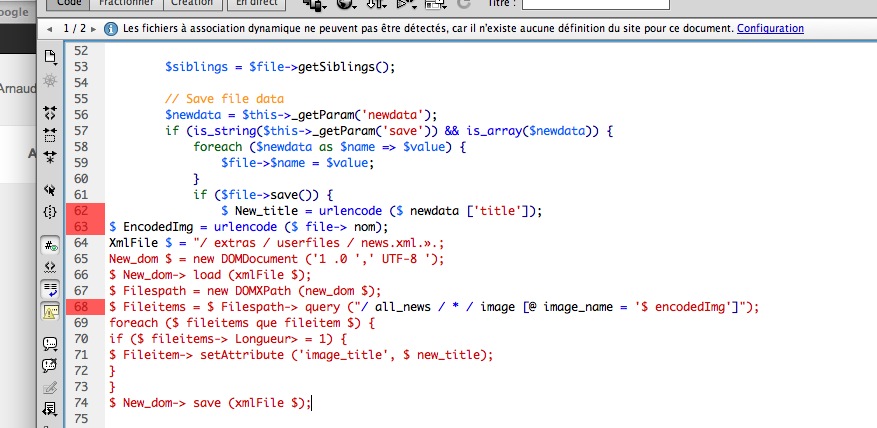Click the '$ New_title = urlencode' line
The height and width of the screenshot is (428, 877).
(382, 211)
